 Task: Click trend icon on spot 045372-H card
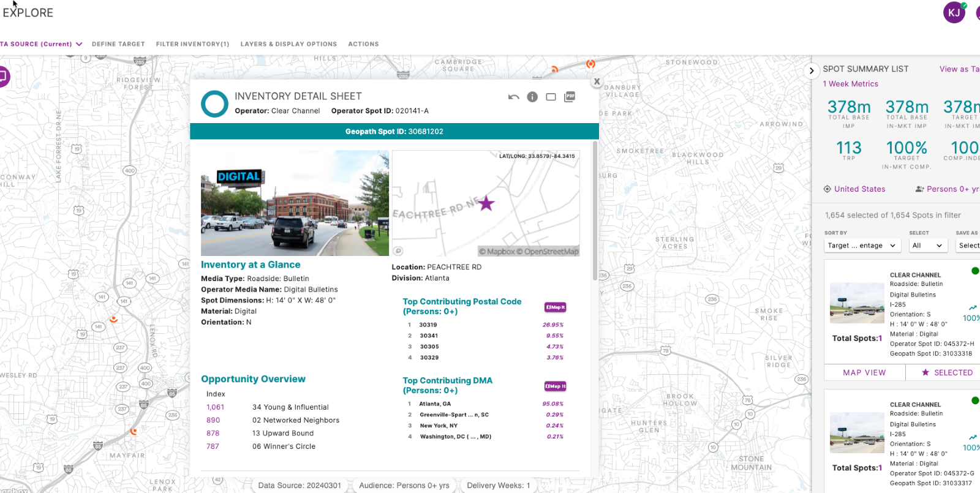pyautogui.click(x=973, y=307)
